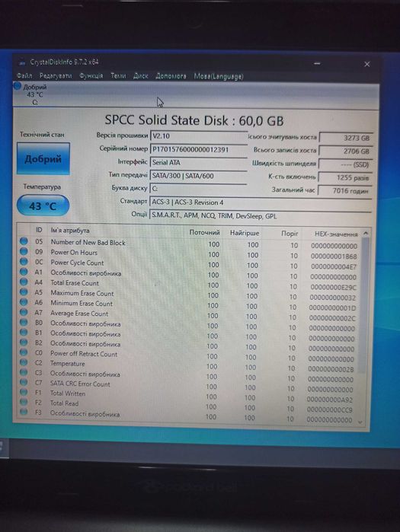The width and height of the screenshot is (400, 532).
Task: Select the Average Erase Count row
Action: tap(188, 314)
